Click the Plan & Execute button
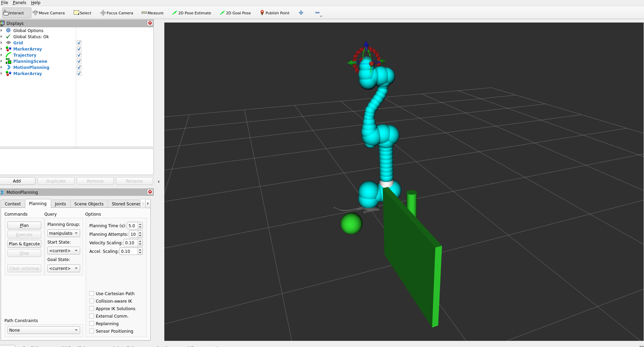Viewport: 644px width, 347px height. click(x=24, y=244)
